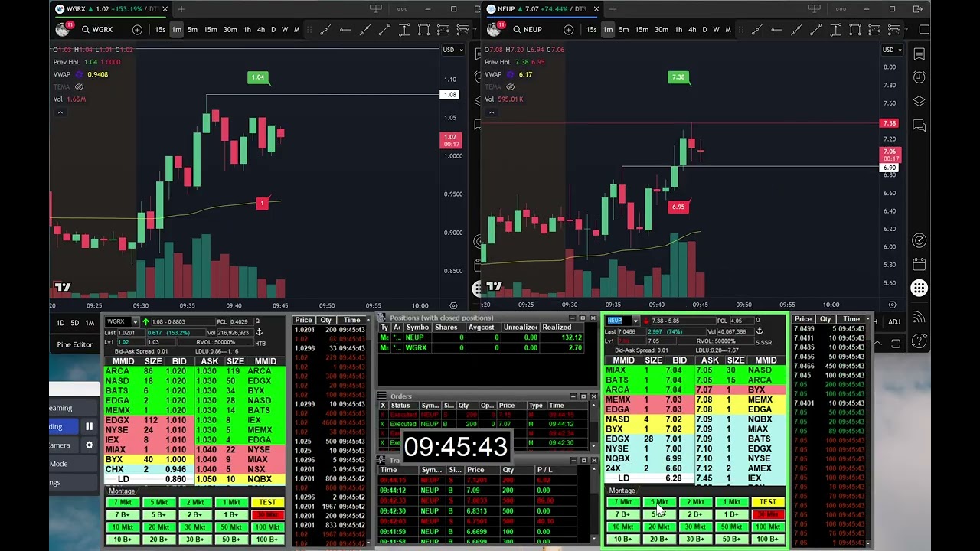This screenshot has height=551, width=980.
Task: Open the Pine Editor tab
Action: click(74, 344)
